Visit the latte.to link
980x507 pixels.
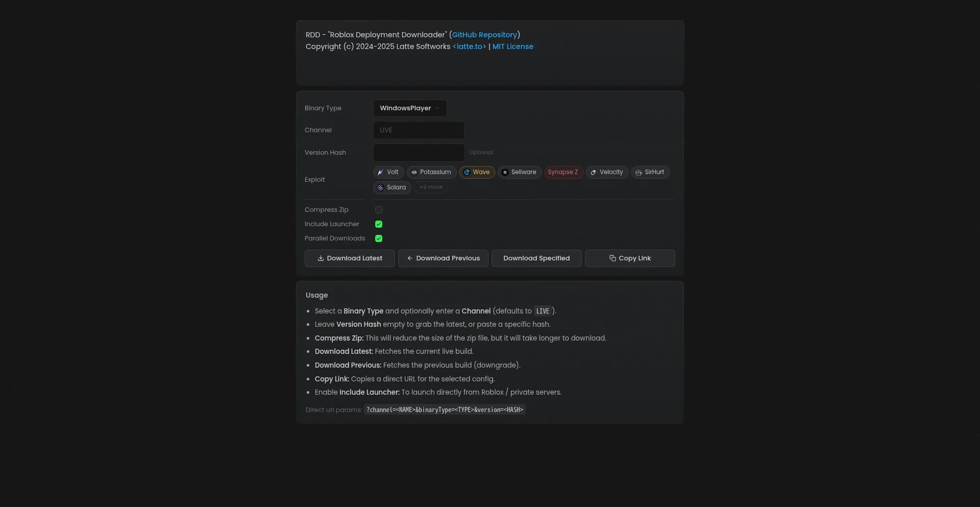click(x=470, y=46)
